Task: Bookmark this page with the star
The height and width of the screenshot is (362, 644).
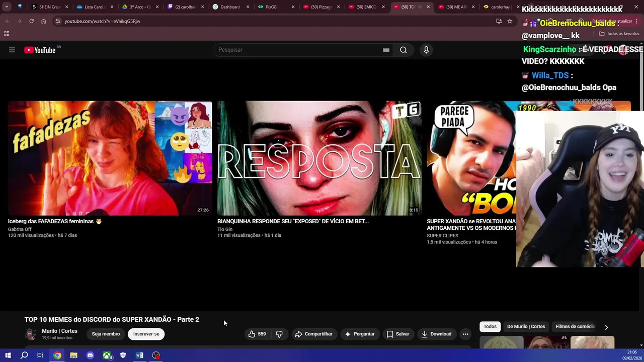Action: [x=510, y=21]
